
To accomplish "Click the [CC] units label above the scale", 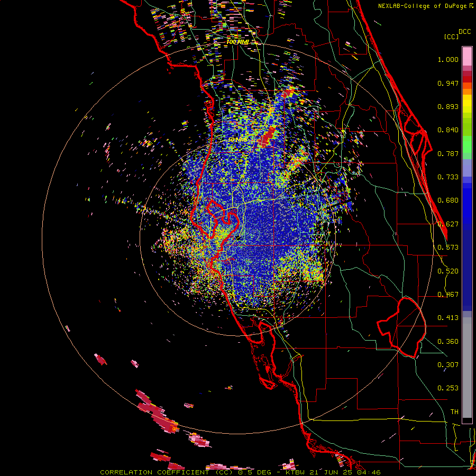I will [451, 36].
